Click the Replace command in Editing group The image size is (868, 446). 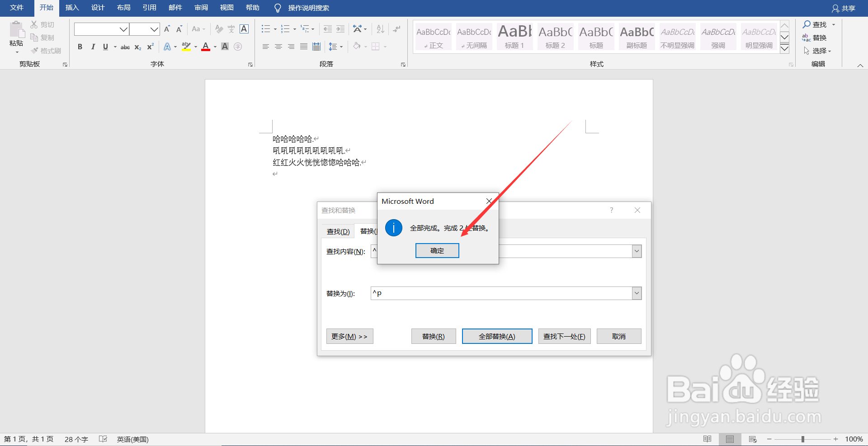(814, 38)
